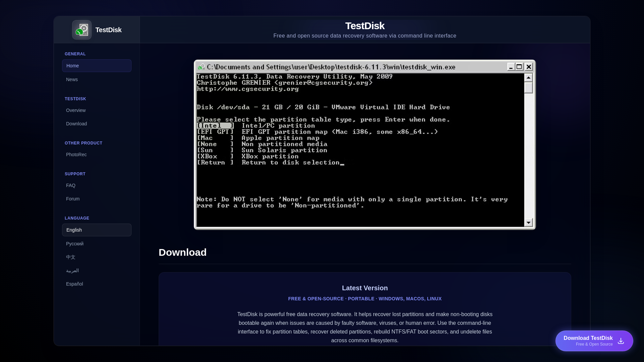
Task: Switch language to Русский
Action: tap(97, 244)
